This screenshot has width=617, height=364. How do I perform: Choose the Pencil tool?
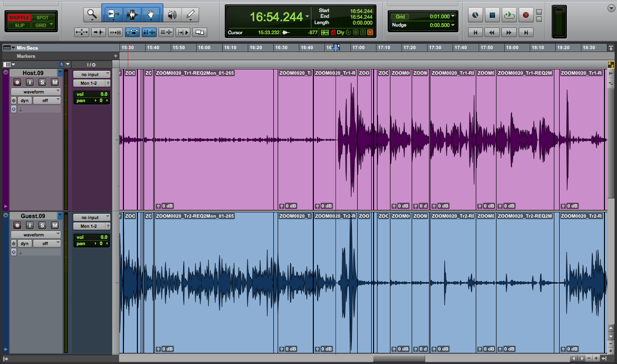tap(191, 14)
